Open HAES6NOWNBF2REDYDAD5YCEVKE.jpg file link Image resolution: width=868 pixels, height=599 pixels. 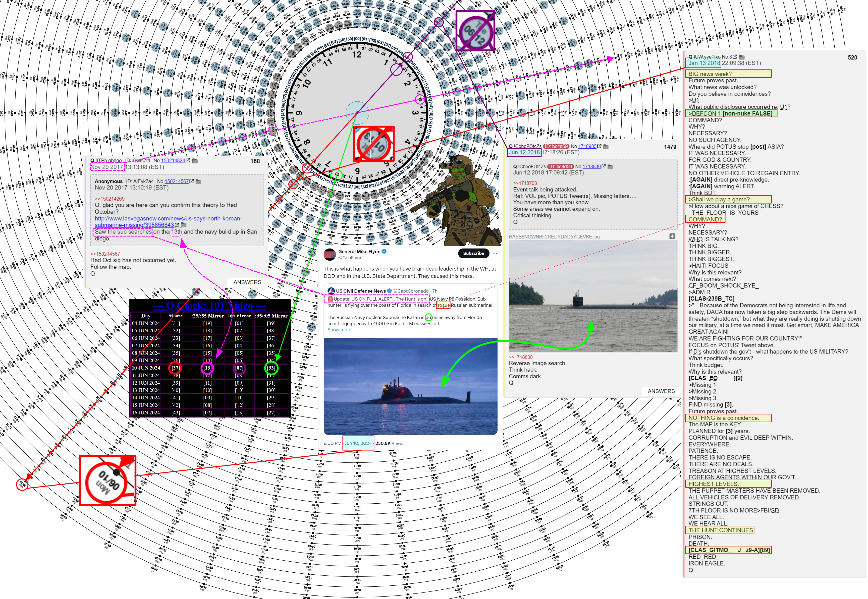pos(554,237)
